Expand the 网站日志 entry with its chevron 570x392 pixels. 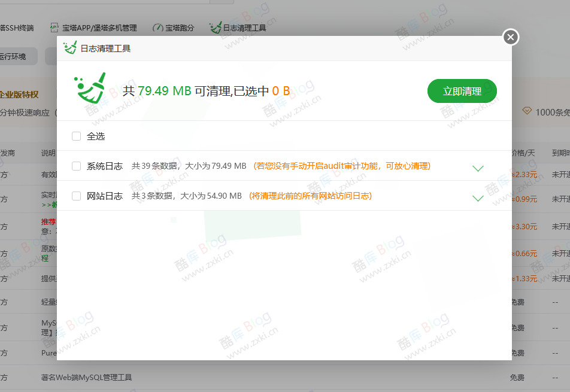[478, 198]
